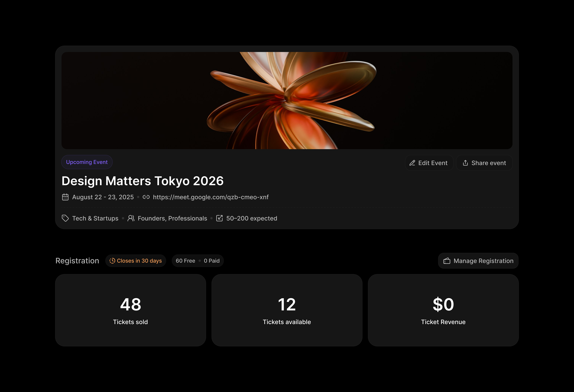Click the share upload icon
This screenshot has width=574, height=392.
[x=465, y=163]
